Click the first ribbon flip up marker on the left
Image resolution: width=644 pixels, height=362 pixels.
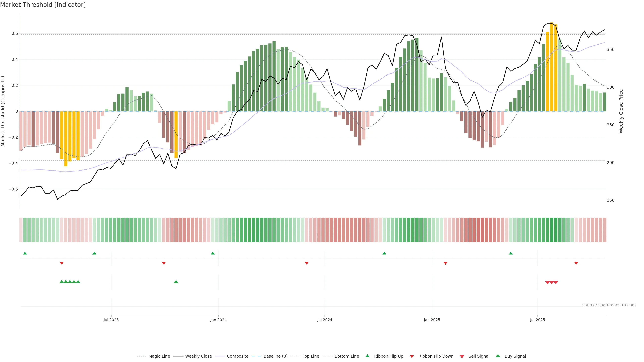pos(25,253)
